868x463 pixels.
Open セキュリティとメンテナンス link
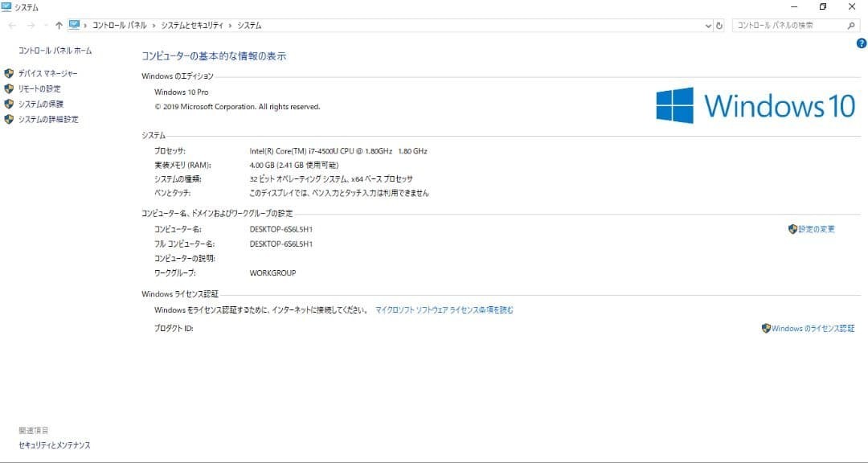coord(55,445)
